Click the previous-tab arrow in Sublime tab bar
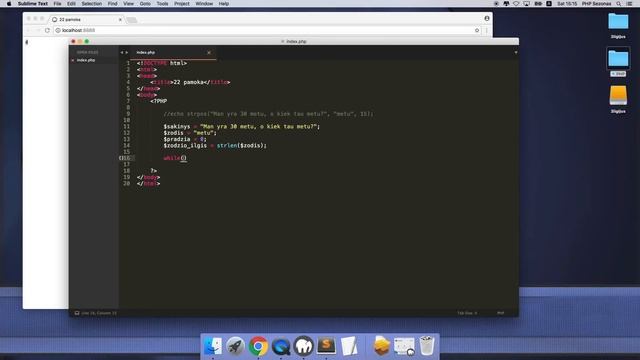Screen dimensions: 640x360 (x=122, y=53)
